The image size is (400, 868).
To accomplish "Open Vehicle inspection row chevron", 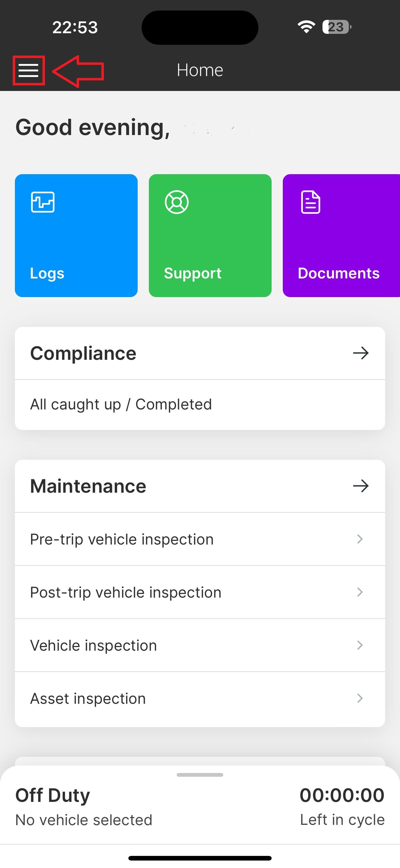I will (x=360, y=645).
